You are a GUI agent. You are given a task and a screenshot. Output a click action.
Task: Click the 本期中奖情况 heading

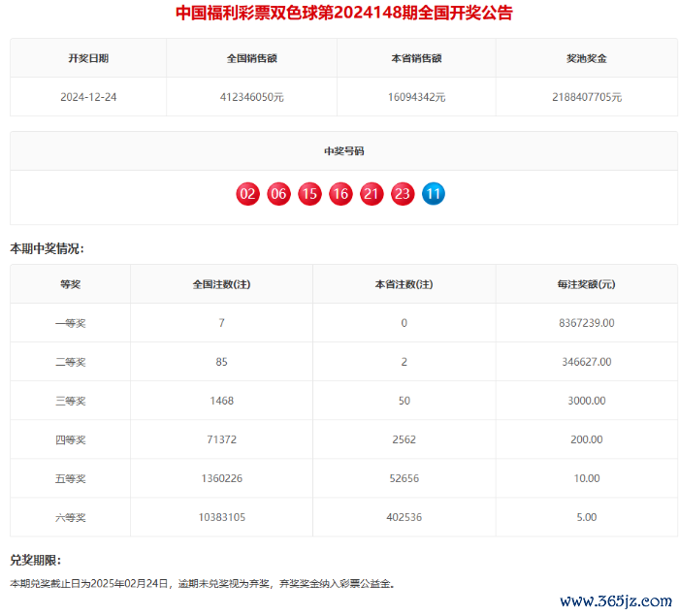[x=47, y=248]
